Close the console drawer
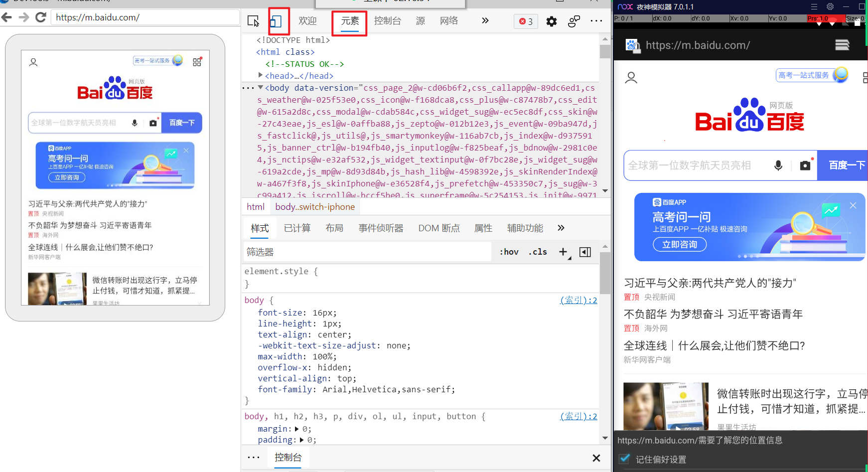 pos(596,458)
